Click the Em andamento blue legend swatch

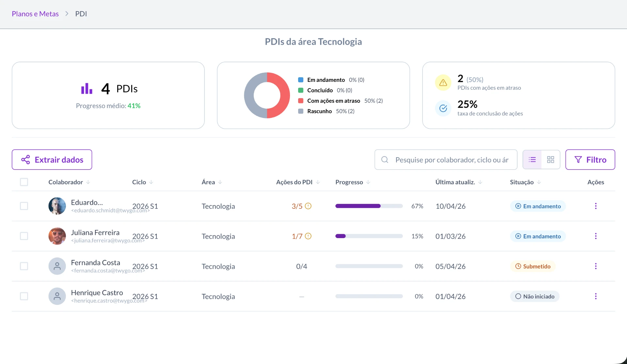[x=301, y=80]
